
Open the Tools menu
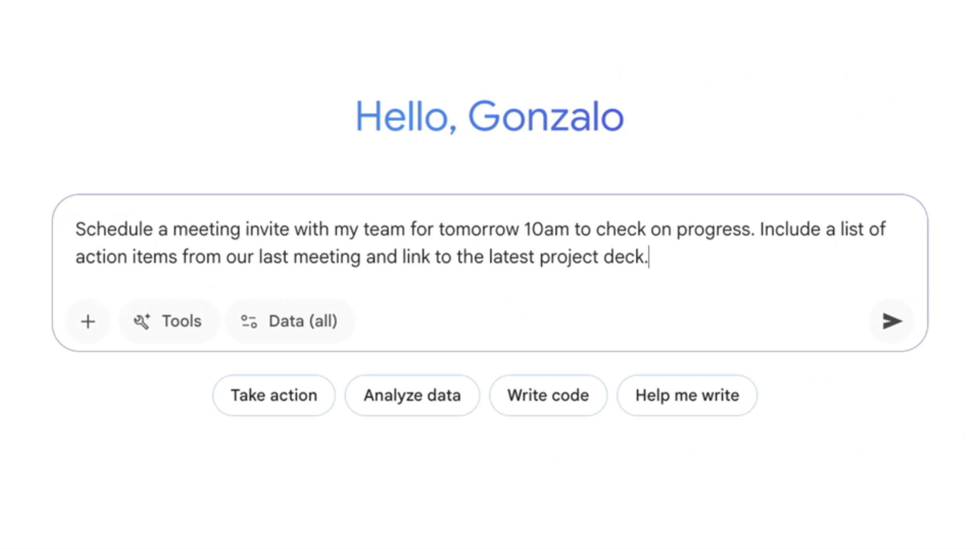pos(168,322)
